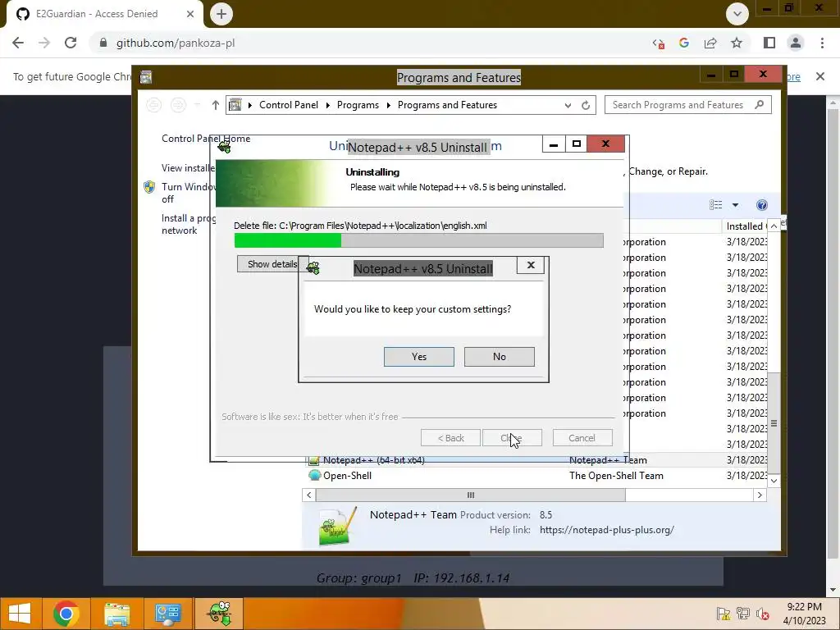The width and height of the screenshot is (840, 630).
Task: Click the muted volume tray icon
Action: [x=762, y=614]
